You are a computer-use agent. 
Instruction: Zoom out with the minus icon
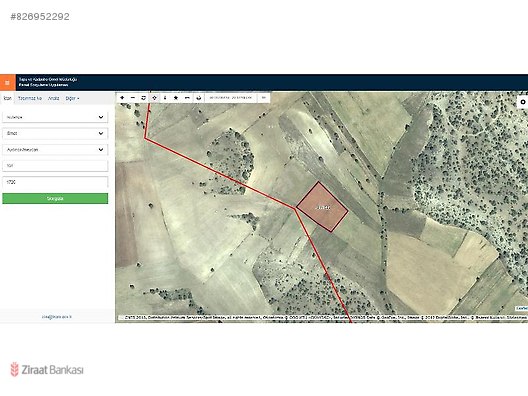[x=133, y=98]
